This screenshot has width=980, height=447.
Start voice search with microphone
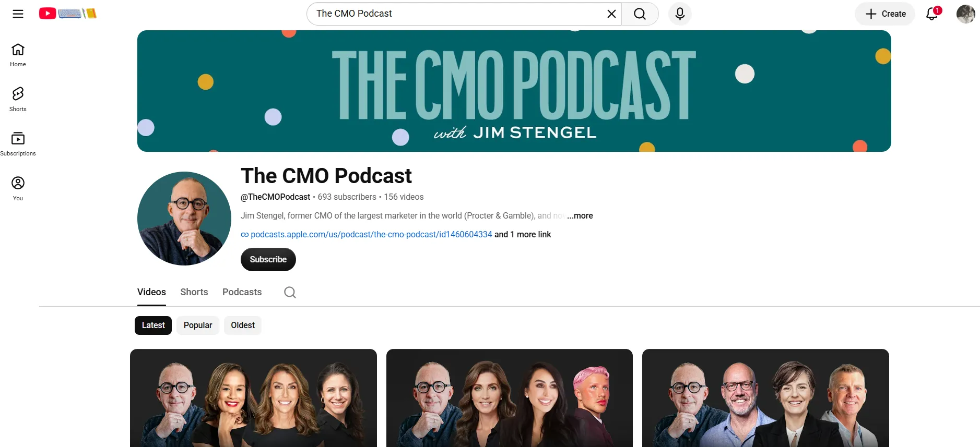[x=680, y=14]
